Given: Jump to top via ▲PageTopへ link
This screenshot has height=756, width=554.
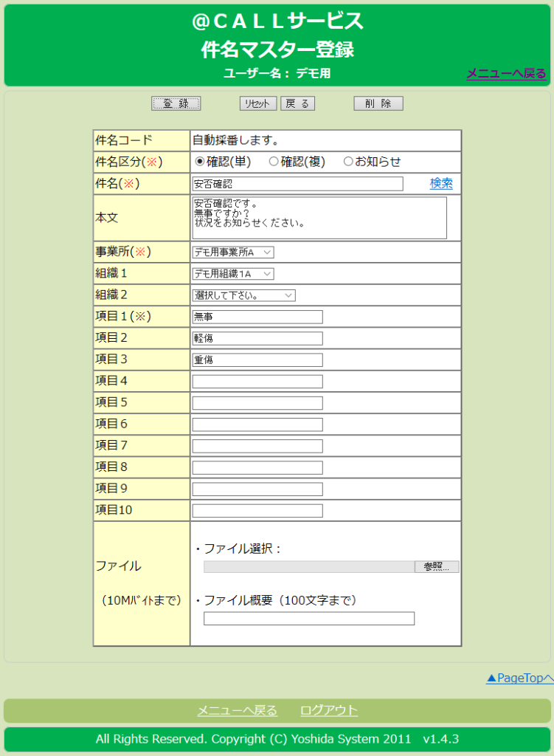Looking at the screenshot, I should (x=519, y=678).
